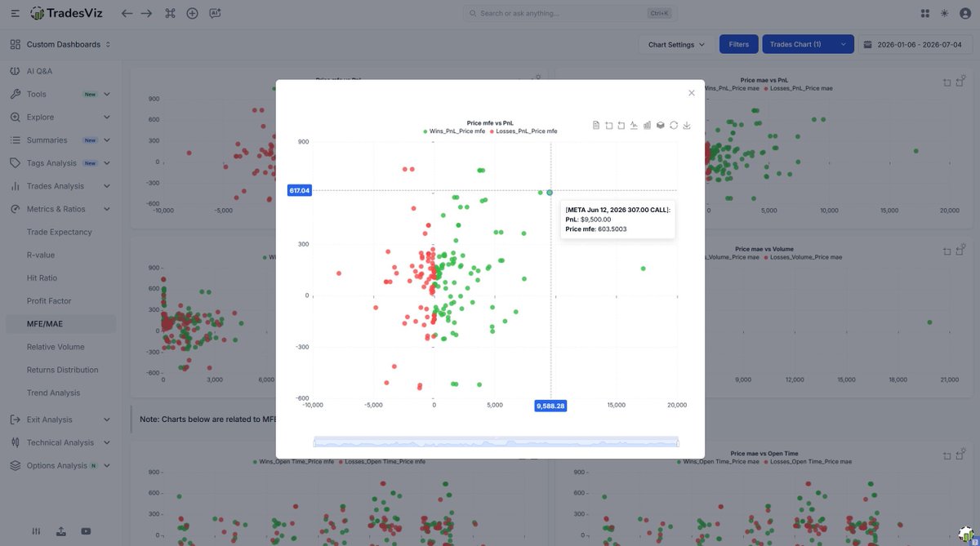
Task: Restore popup chart with refresh icon
Action: 674,125
